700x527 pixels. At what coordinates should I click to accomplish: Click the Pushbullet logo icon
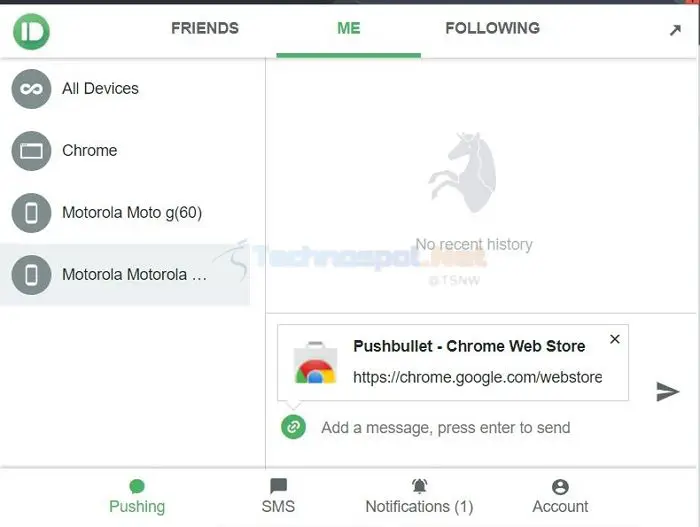[31, 31]
